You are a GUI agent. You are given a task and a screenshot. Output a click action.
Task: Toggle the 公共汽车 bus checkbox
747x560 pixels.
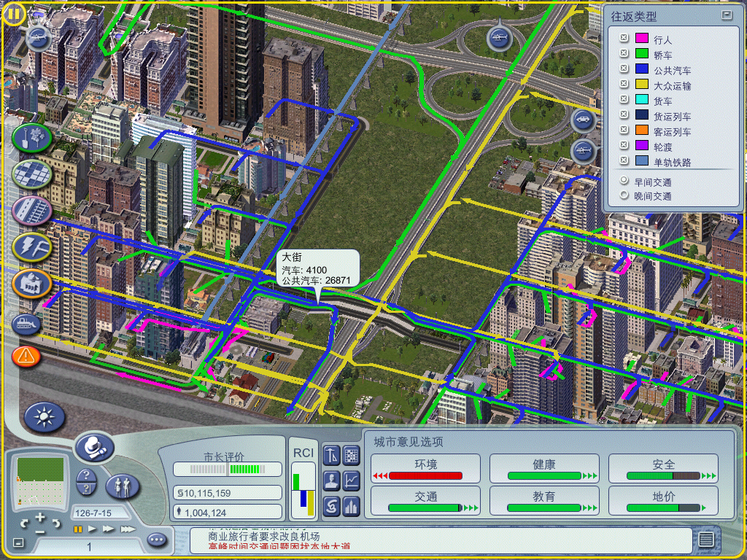point(624,68)
